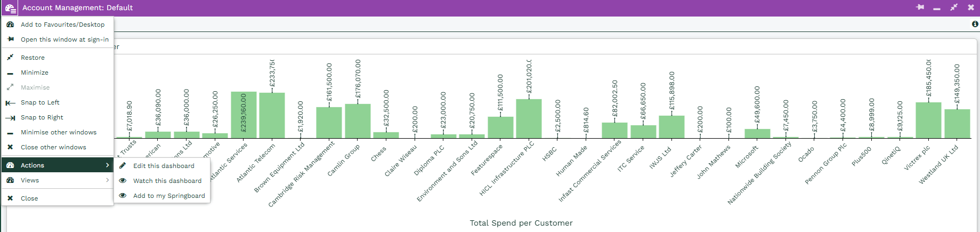Image resolution: width=980 pixels, height=232 pixels.
Task: Open the window menu icon in title bar
Action: pyautogui.click(x=10, y=8)
